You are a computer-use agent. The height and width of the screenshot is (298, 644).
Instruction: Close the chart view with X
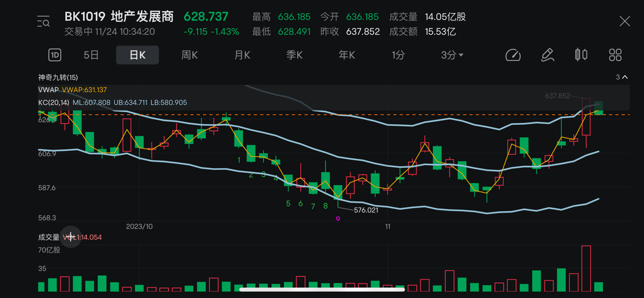625,21
